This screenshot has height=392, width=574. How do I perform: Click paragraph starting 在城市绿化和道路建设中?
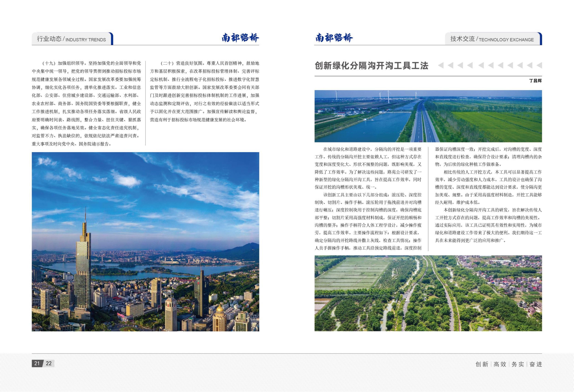click(x=368, y=168)
